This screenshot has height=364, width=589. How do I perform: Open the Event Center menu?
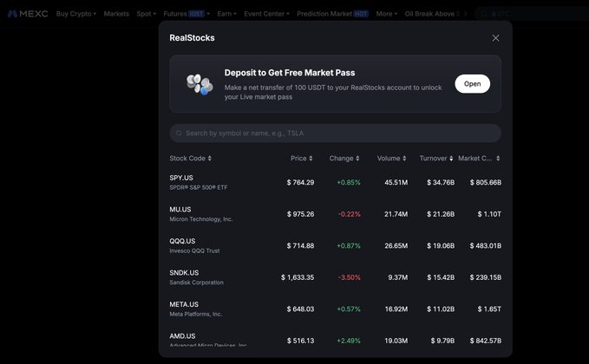tap(266, 14)
